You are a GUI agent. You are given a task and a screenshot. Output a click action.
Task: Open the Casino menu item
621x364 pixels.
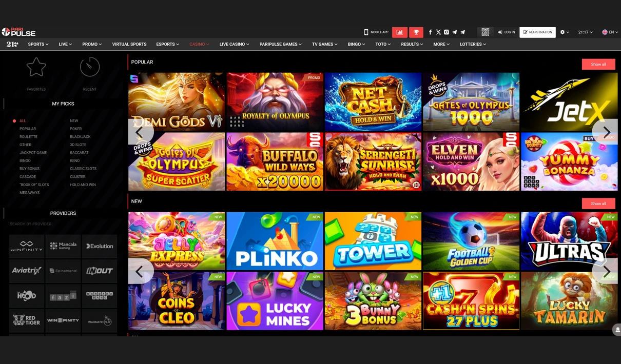click(x=199, y=45)
